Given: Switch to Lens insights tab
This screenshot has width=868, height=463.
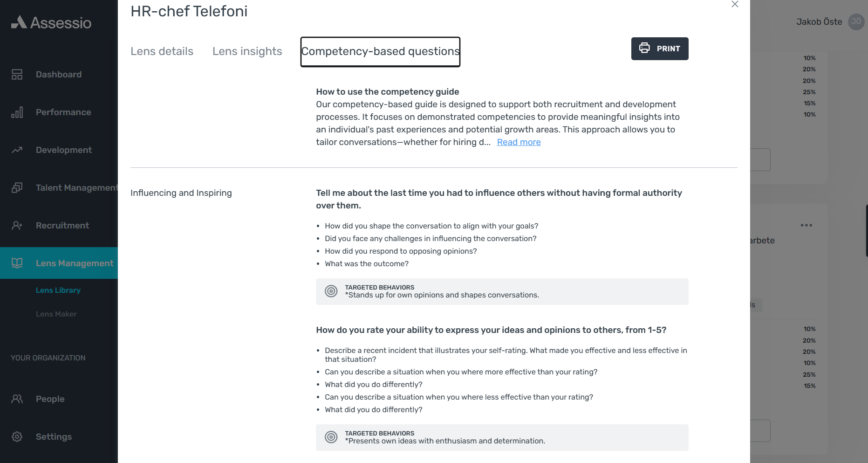Looking at the screenshot, I should point(247,51).
